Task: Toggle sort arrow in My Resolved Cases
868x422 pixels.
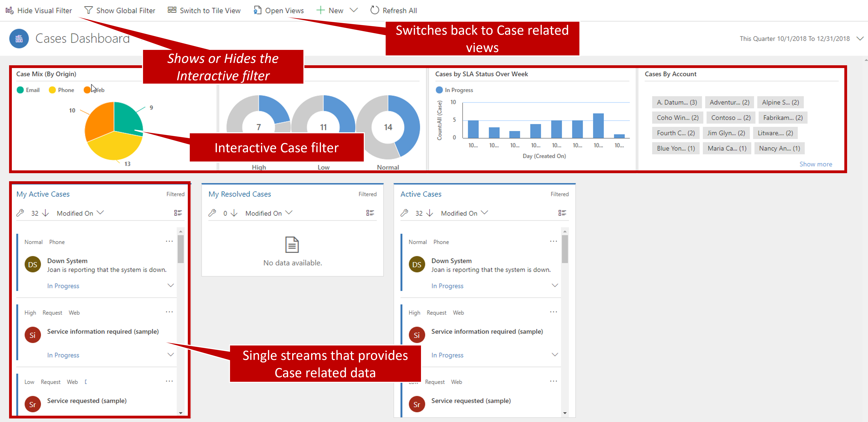Action: (234, 213)
